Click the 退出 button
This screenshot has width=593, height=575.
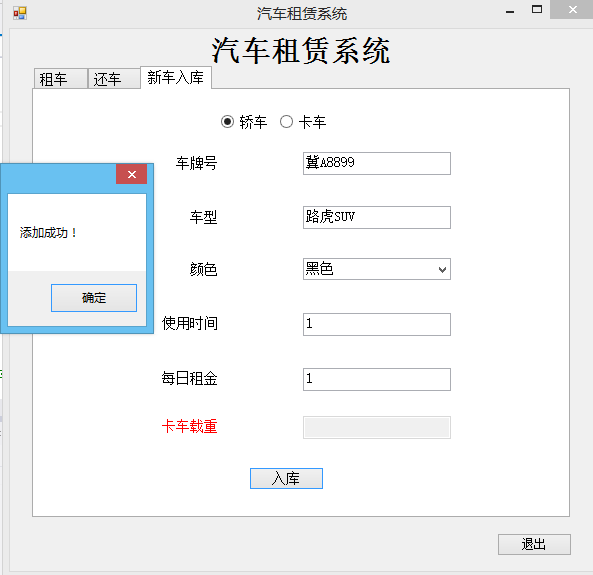[534, 544]
